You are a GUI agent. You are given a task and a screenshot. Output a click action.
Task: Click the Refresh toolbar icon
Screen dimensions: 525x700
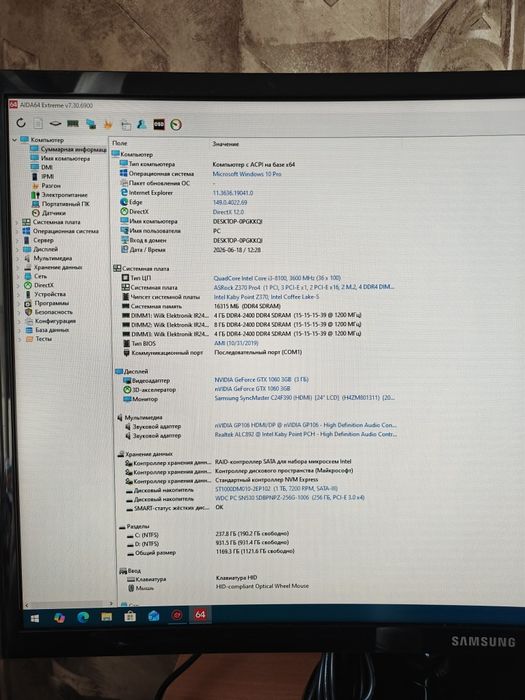point(21,122)
